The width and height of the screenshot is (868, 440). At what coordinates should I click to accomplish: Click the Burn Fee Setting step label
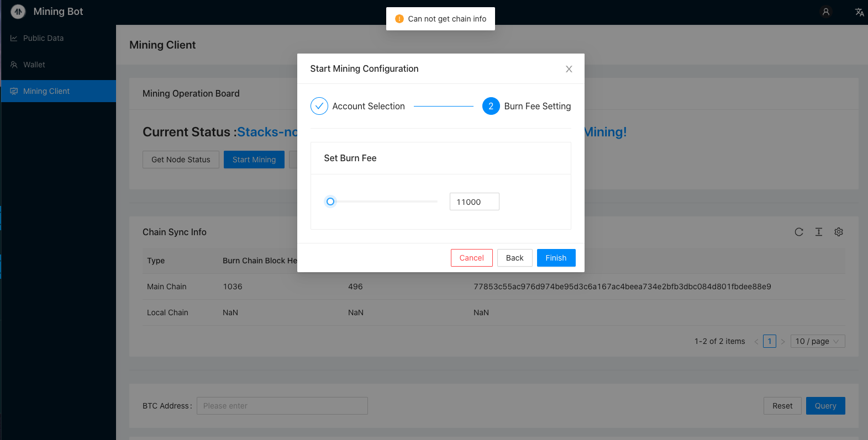coord(538,106)
